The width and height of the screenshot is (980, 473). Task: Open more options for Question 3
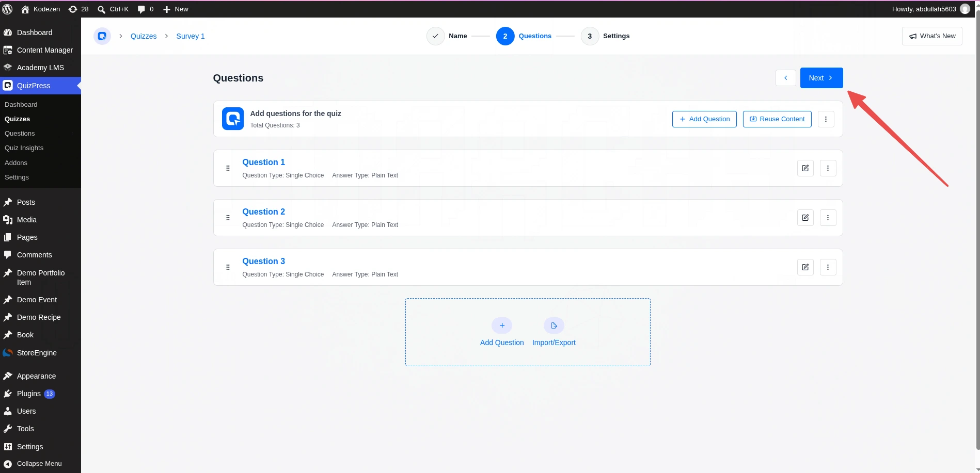click(x=828, y=267)
